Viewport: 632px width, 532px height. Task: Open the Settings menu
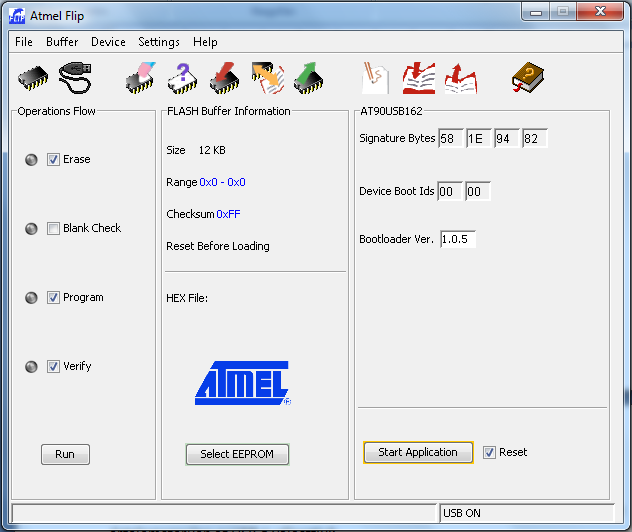159,42
